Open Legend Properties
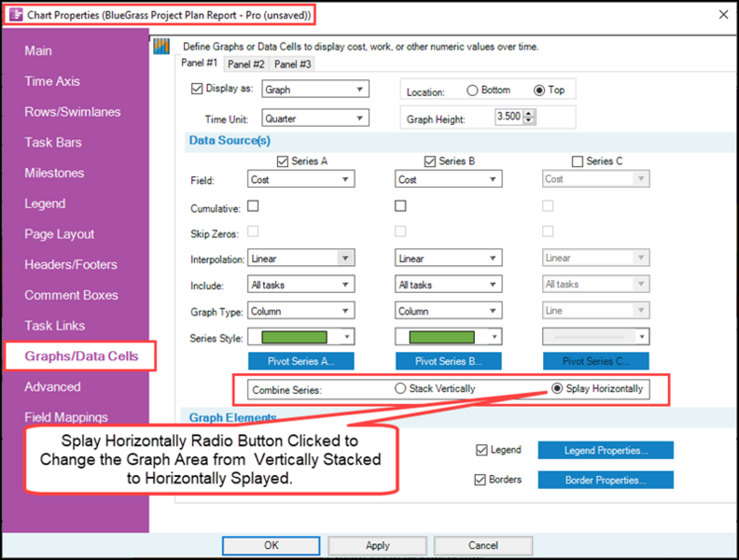The image size is (739, 560). coord(606,450)
